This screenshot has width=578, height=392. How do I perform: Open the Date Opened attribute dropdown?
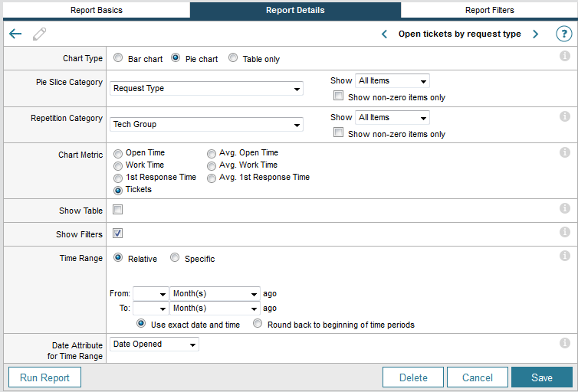click(x=154, y=345)
